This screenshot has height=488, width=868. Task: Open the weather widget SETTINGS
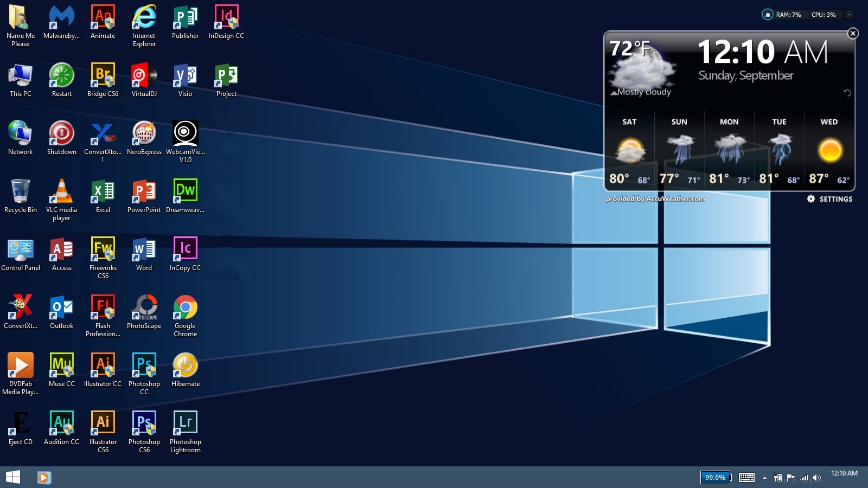pyautogui.click(x=829, y=199)
